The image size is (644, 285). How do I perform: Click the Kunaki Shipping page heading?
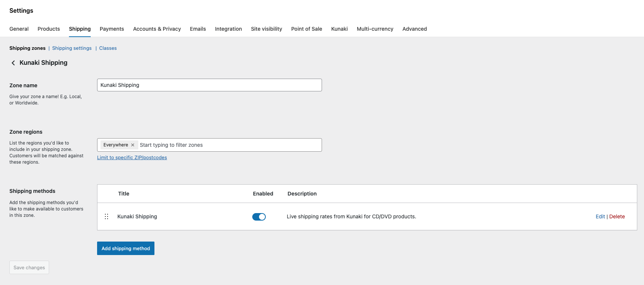click(x=43, y=63)
